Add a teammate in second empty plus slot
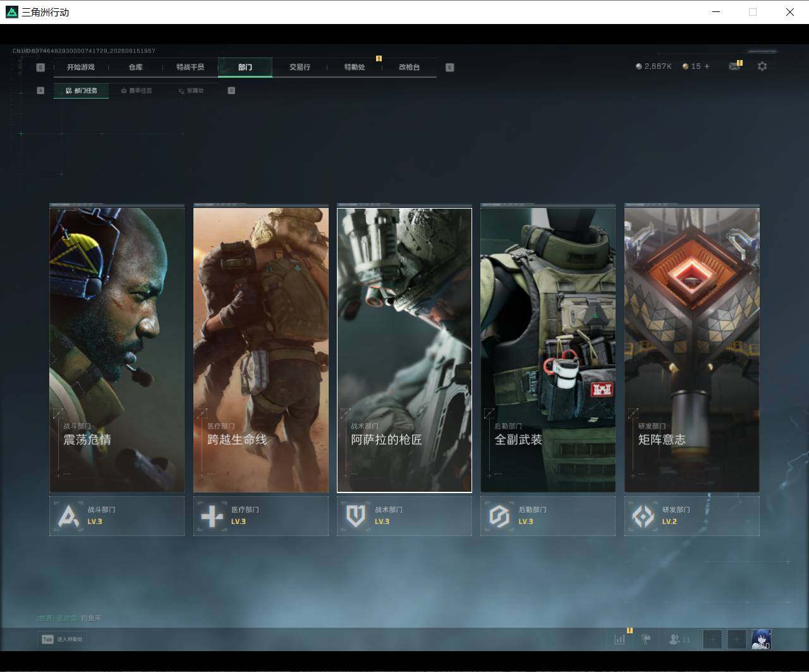The height and width of the screenshot is (672, 809). point(736,639)
